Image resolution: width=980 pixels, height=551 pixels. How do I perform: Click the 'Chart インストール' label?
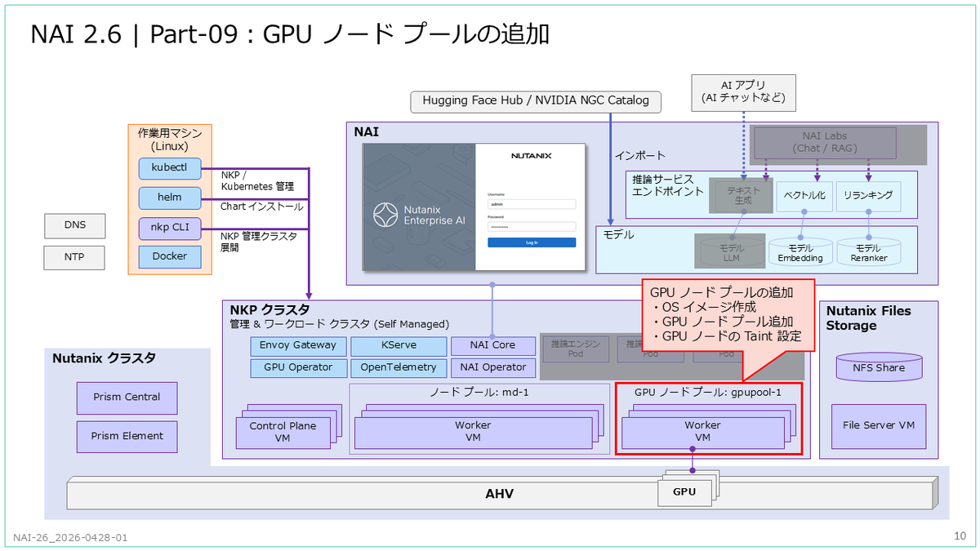click(x=261, y=207)
